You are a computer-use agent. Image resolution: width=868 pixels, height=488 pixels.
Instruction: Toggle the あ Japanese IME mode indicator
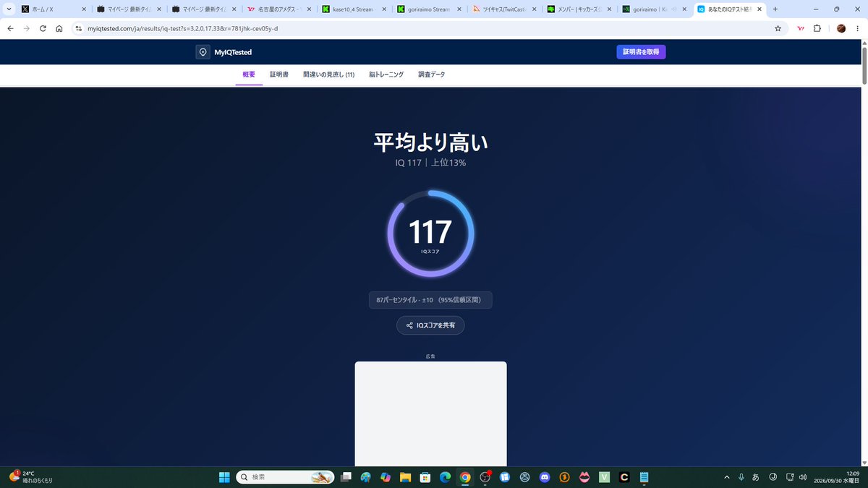click(756, 477)
